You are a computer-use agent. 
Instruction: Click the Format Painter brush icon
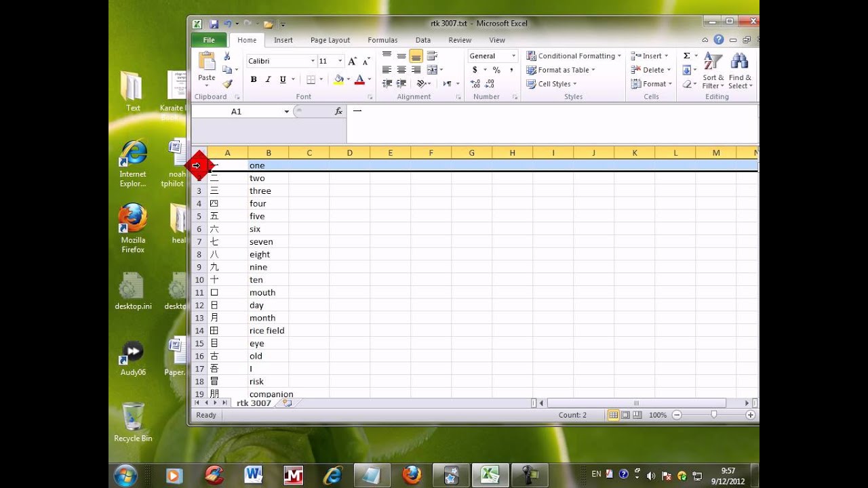tap(227, 84)
